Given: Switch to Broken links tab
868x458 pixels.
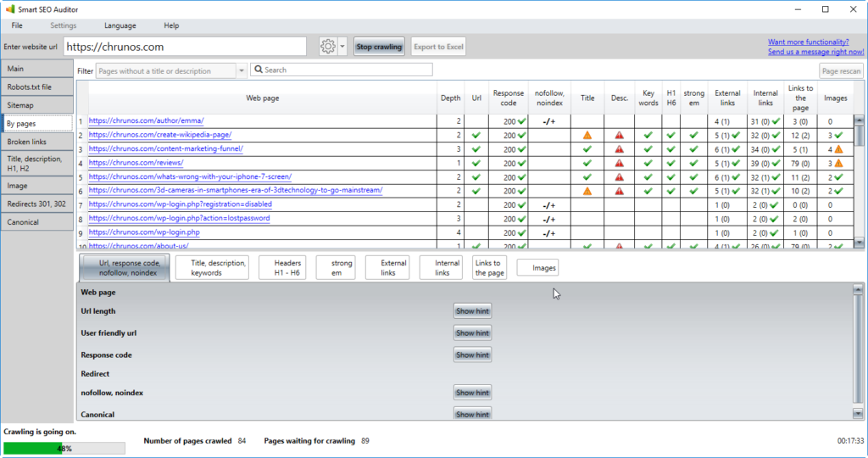Looking at the screenshot, I should (36, 142).
